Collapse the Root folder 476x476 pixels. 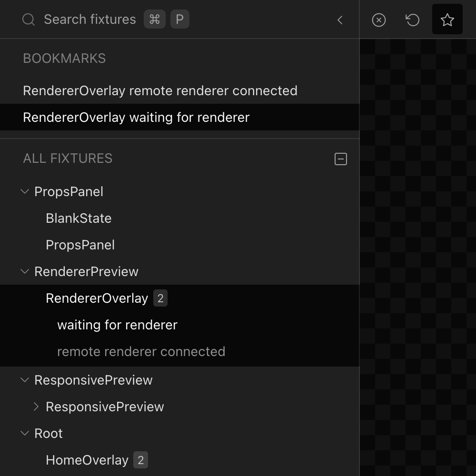coord(25,434)
